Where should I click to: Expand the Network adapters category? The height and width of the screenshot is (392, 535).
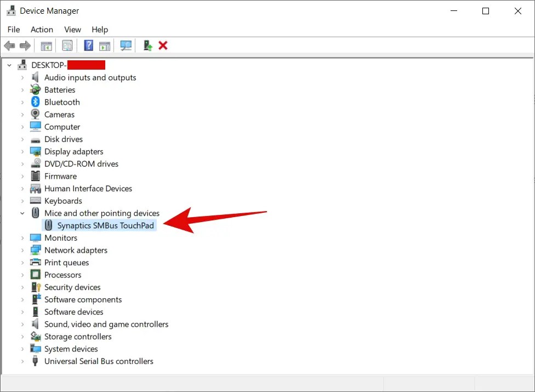point(22,250)
